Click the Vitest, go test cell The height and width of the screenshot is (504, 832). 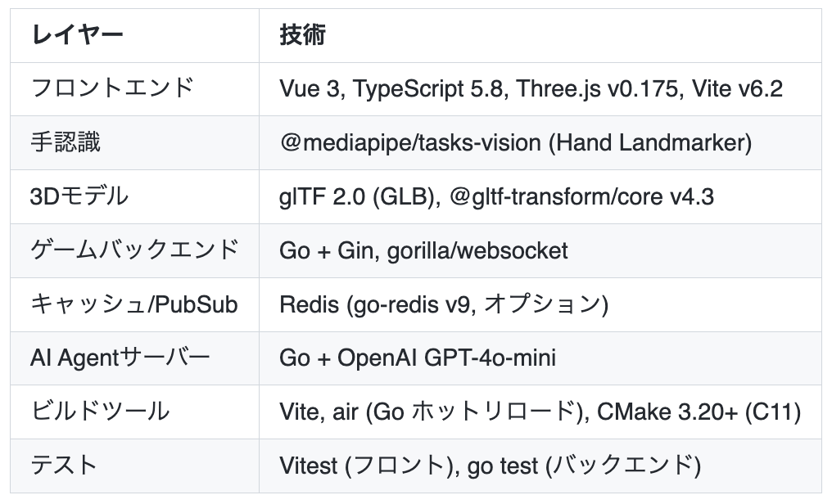(x=490, y=466)
